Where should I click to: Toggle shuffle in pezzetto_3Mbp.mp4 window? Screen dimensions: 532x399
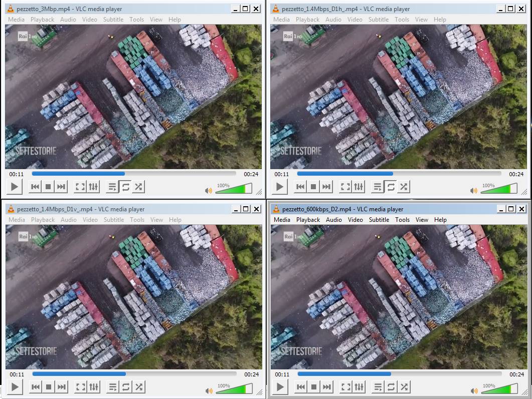pos(138,187)
